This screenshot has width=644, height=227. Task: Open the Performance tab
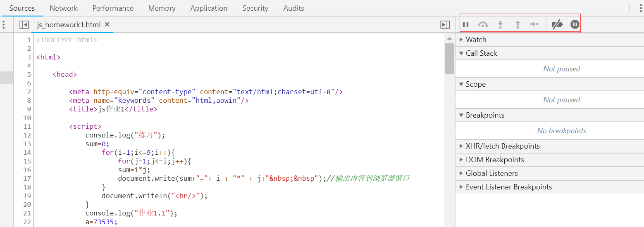(x=113, y=8)
